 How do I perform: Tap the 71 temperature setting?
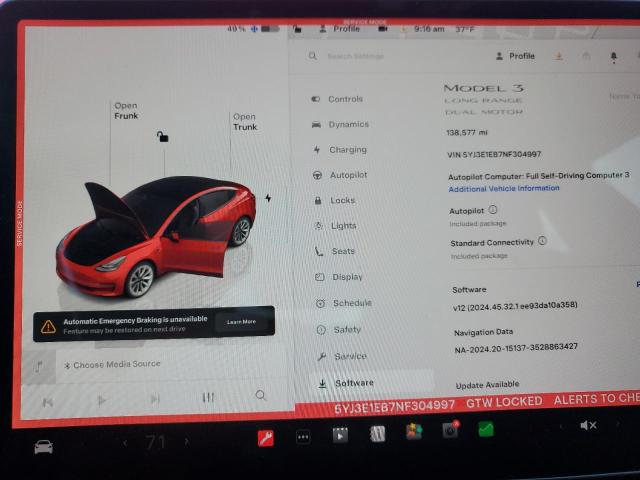[156, 442]
